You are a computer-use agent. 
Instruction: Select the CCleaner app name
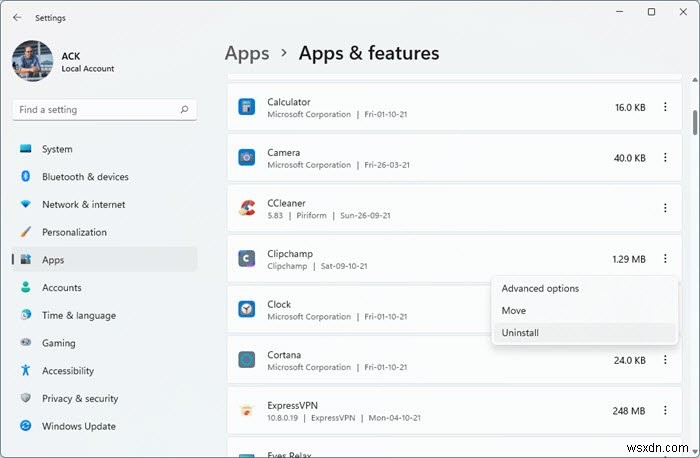point(286,203)
